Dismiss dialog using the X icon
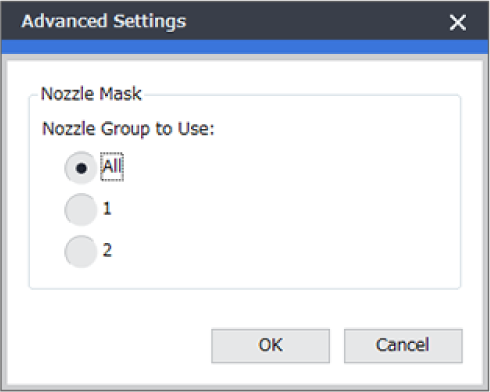 point(457,23)
